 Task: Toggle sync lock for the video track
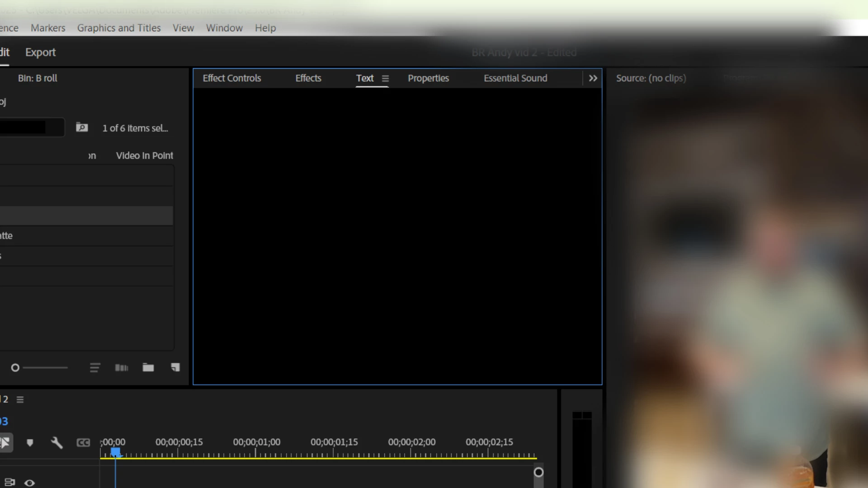9,483
